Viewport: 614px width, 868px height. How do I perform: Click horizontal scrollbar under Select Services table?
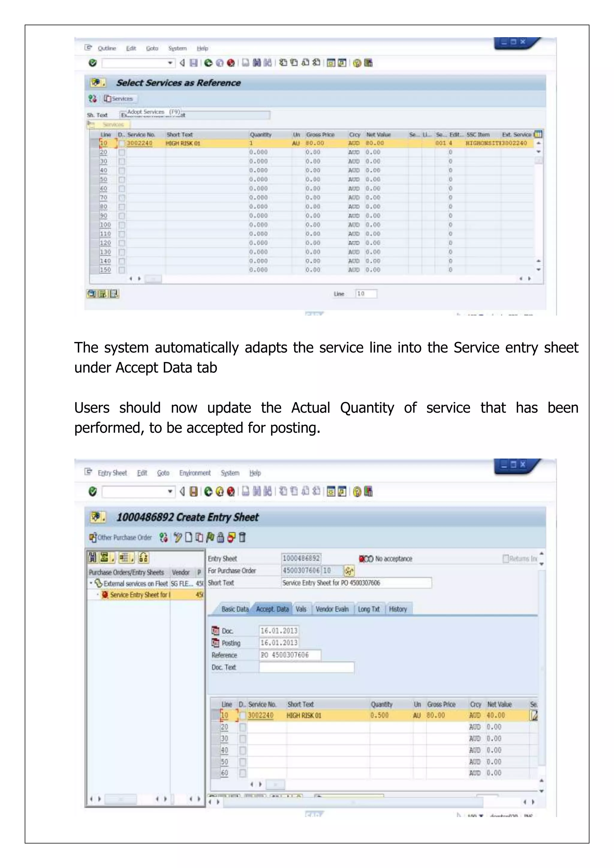(153, 279)
